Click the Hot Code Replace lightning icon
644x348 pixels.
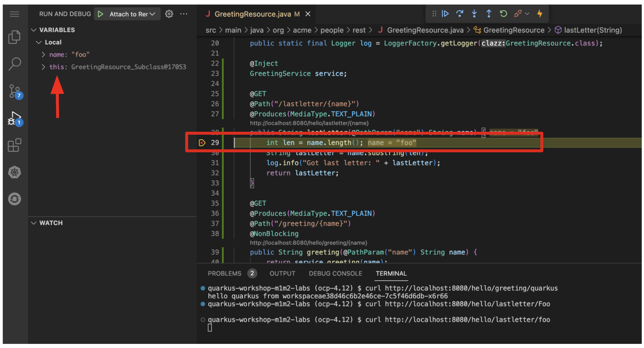click(x=540, y=14)
